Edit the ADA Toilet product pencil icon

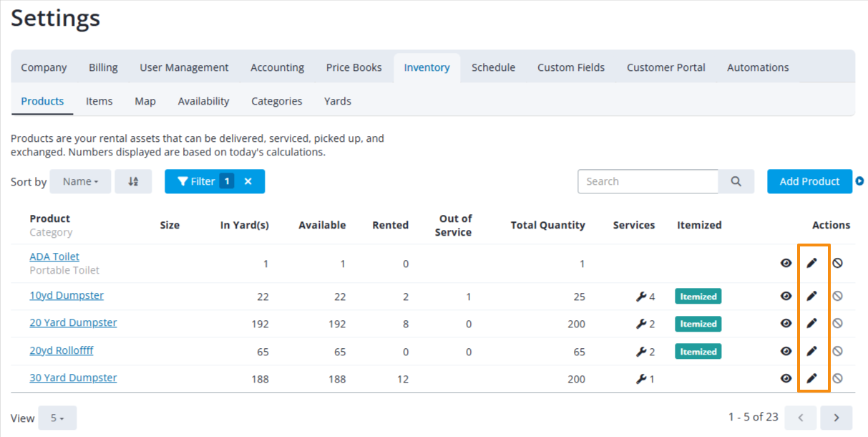coord(811,263)
